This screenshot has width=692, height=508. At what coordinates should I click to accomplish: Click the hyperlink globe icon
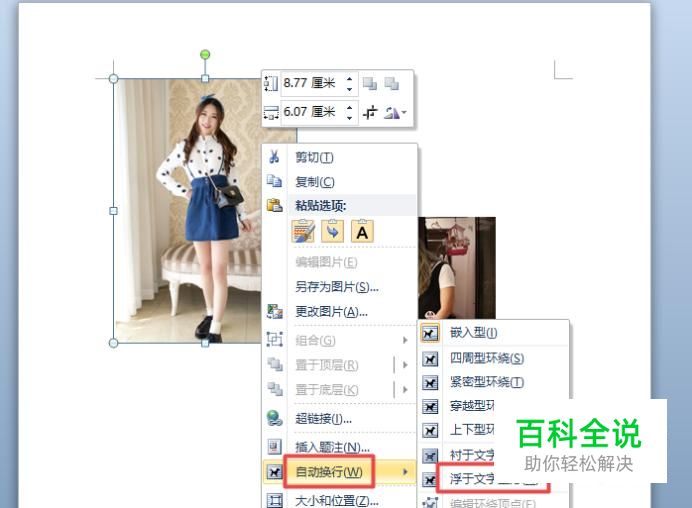pyautogui.click(x=275, y=418)
